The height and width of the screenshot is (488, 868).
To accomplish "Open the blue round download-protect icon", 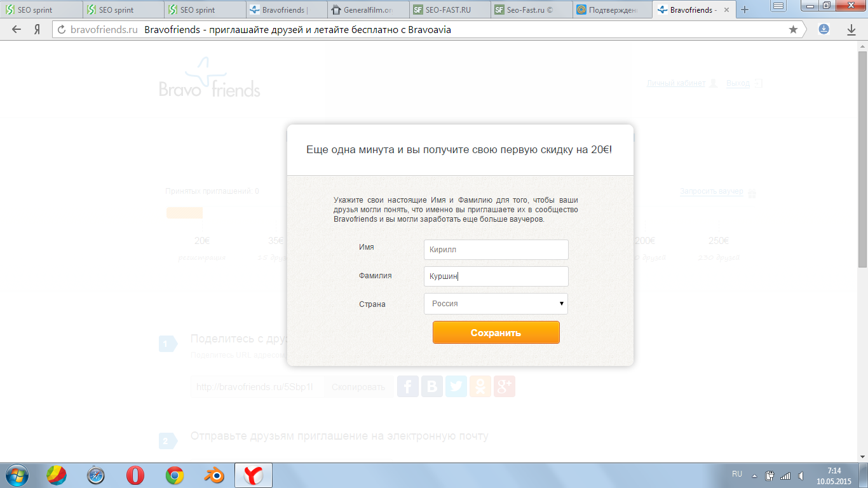I will 824,29.
